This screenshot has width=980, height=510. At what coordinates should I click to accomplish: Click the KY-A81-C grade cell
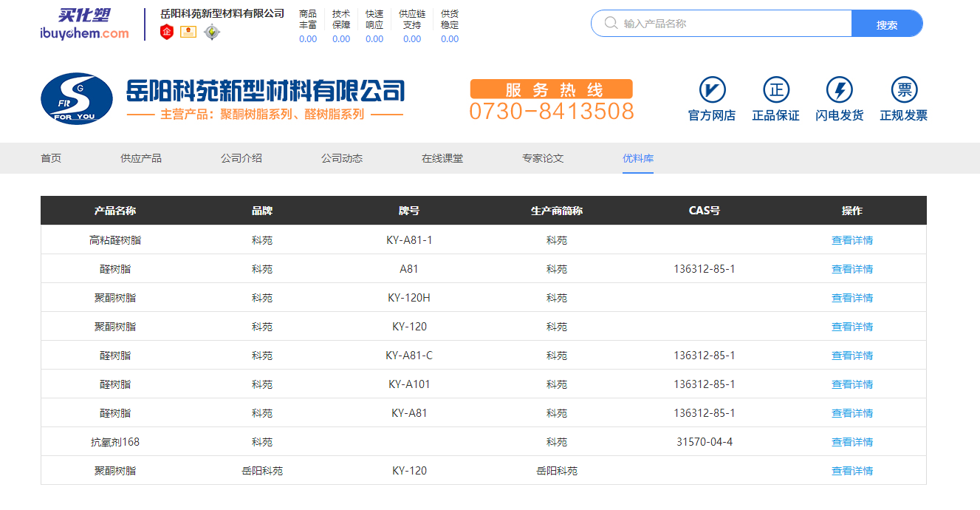pos(409,356)
